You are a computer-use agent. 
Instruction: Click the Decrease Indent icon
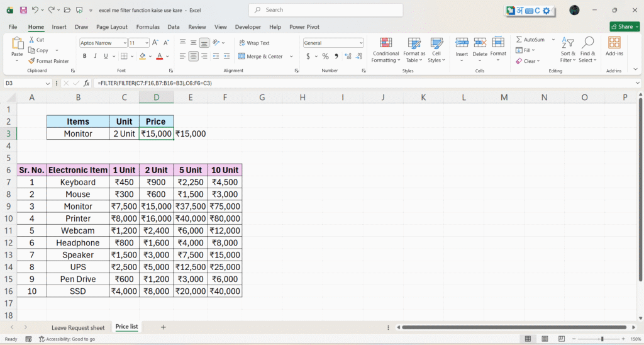tap(216, 56)
